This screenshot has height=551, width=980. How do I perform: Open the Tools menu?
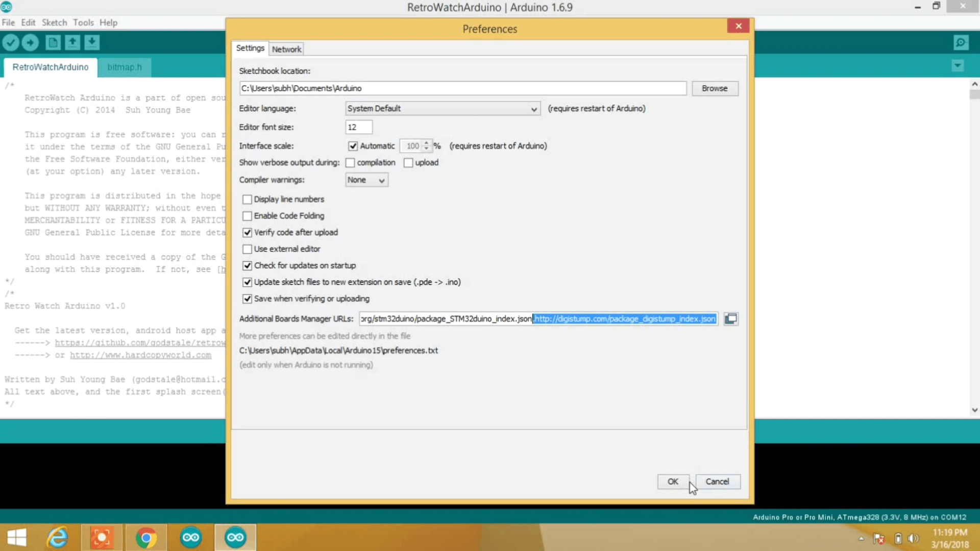(x=83, y=22)
